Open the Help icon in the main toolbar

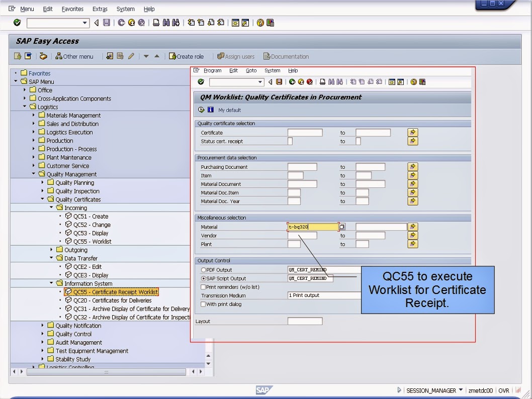[x=260, y=23]
